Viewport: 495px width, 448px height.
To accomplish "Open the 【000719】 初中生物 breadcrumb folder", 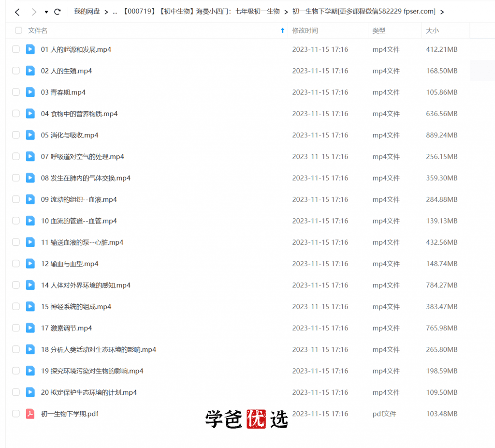I will click(201, 12).
